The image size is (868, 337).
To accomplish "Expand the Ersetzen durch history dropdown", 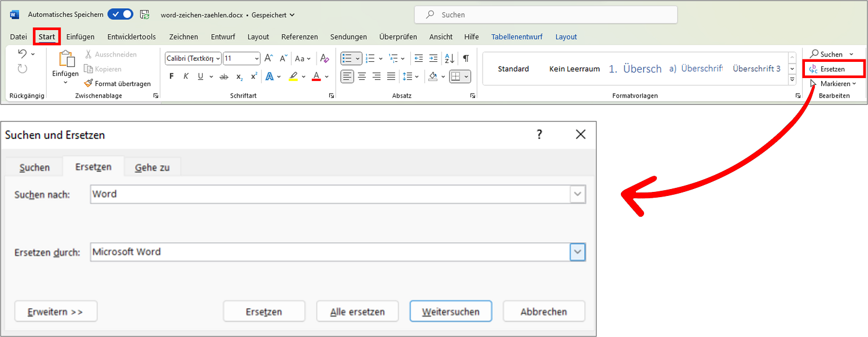I will 578,253.
